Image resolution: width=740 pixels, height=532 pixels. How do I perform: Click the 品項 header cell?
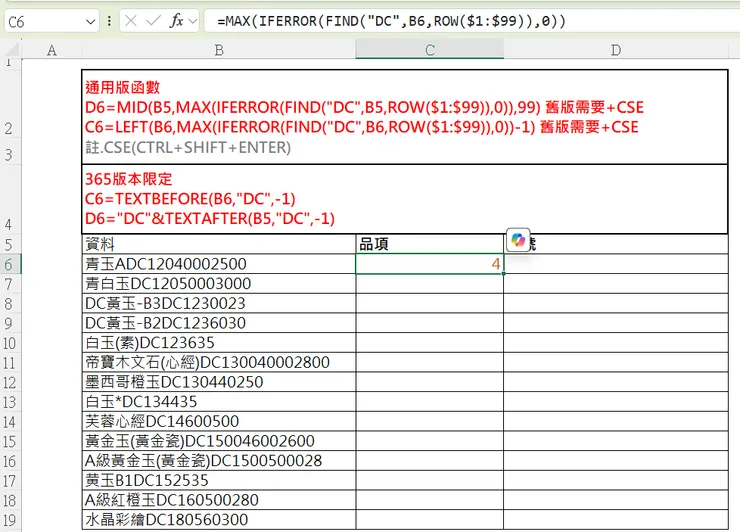429,244
